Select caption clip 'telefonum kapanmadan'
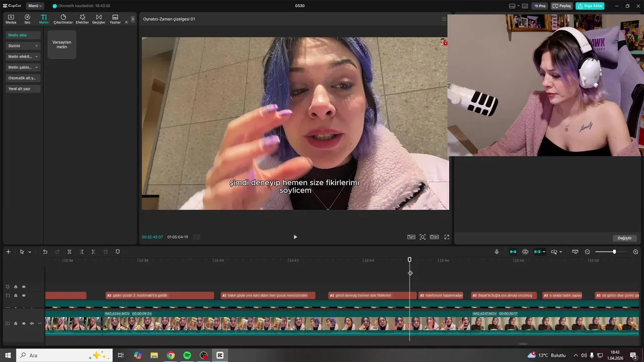Viewport: 644px width, 362px height. tap(441, 296)
